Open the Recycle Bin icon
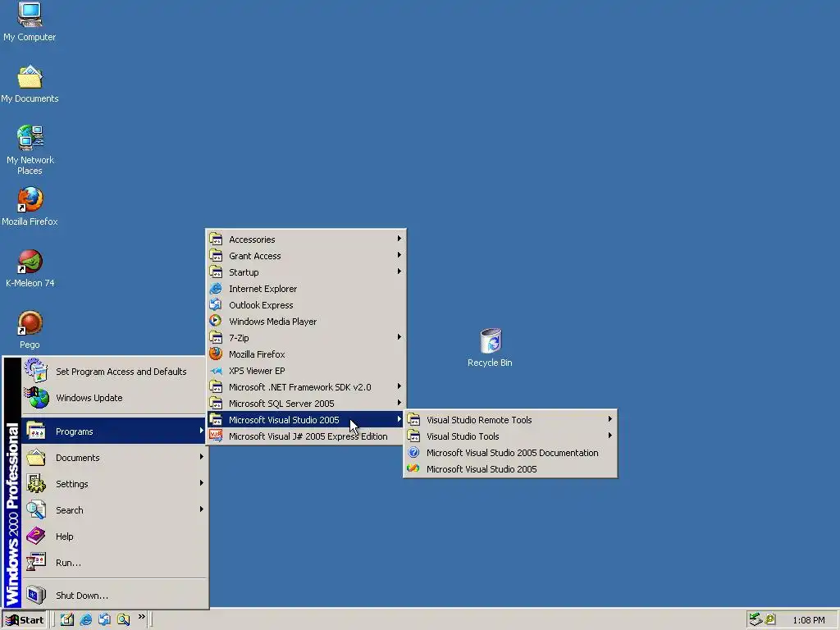Screen dimensions: 840x630 [490, 347]
